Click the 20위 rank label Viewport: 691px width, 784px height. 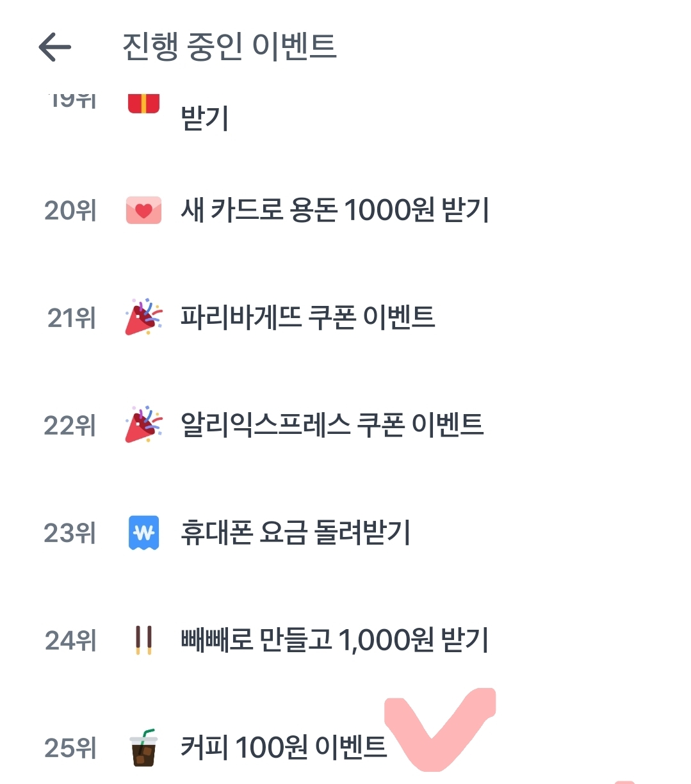[70, 211]
